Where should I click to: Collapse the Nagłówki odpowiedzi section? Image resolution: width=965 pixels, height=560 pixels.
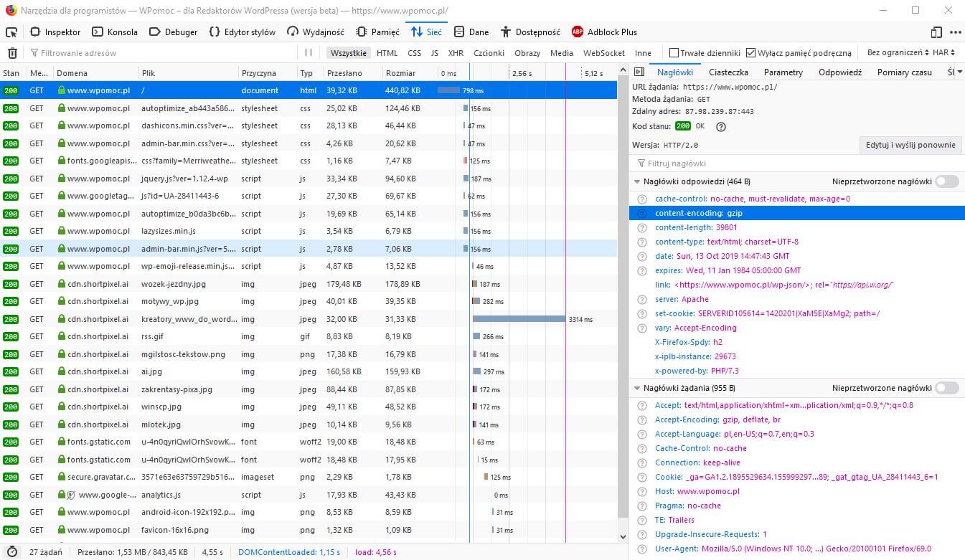637,182
